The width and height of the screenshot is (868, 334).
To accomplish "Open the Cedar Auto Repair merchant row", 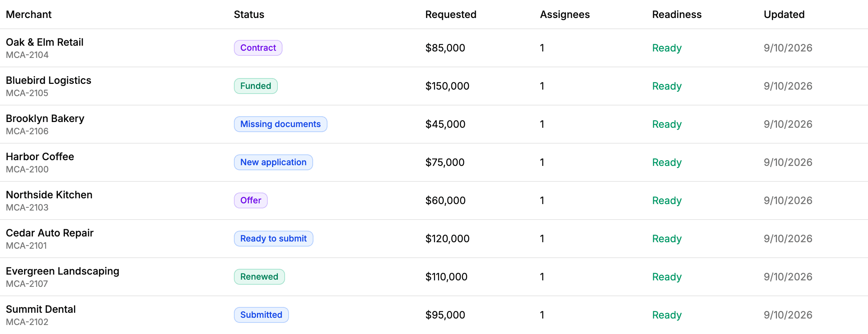I will pos(434,239).
